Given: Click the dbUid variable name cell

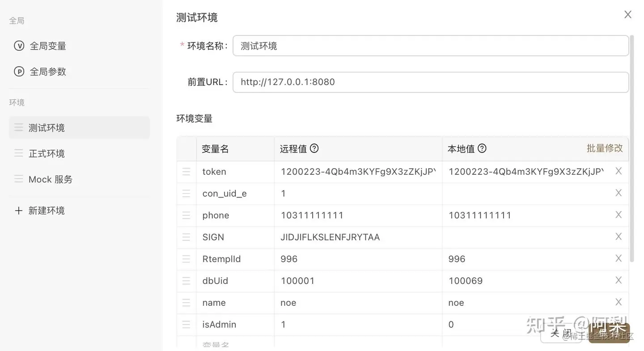Looking at the screenshot, I should pyautogui.click(x=235, y=281).
